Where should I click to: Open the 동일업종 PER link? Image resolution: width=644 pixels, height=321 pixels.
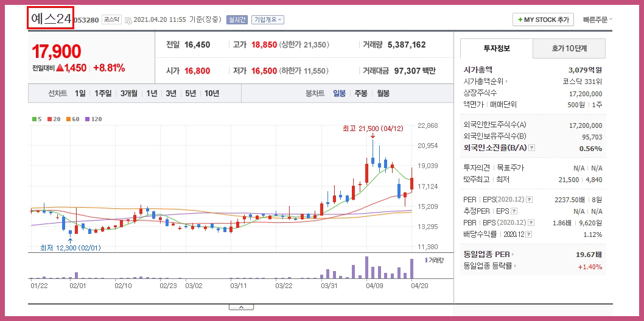pos(489,255)
